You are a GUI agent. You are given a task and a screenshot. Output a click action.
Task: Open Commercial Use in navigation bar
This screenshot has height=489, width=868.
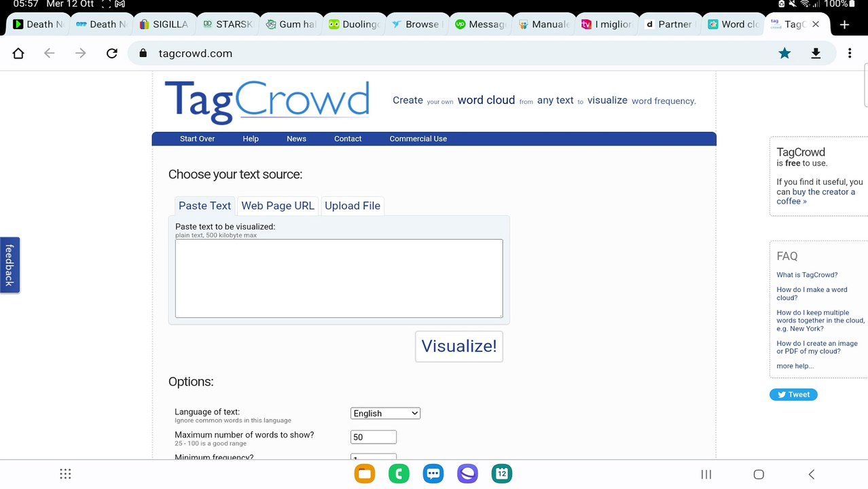point(418,139)
